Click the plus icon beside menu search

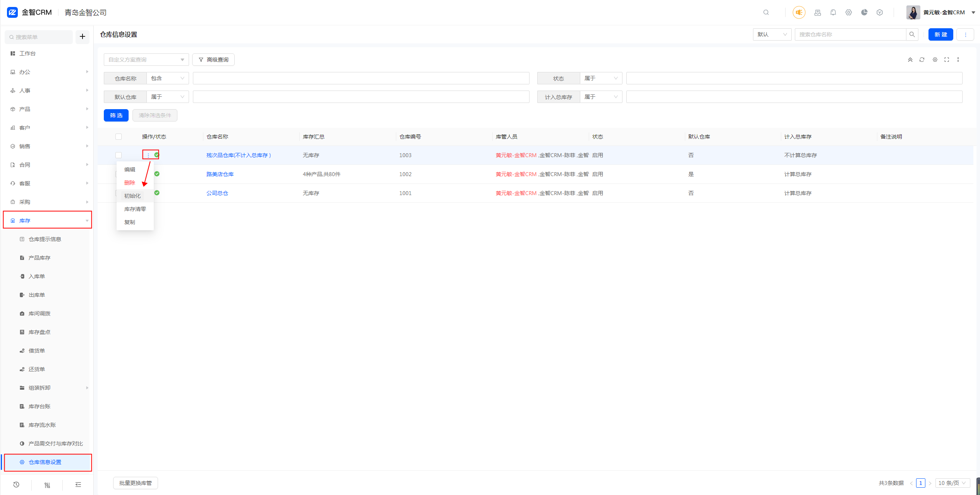coord(82,37)
